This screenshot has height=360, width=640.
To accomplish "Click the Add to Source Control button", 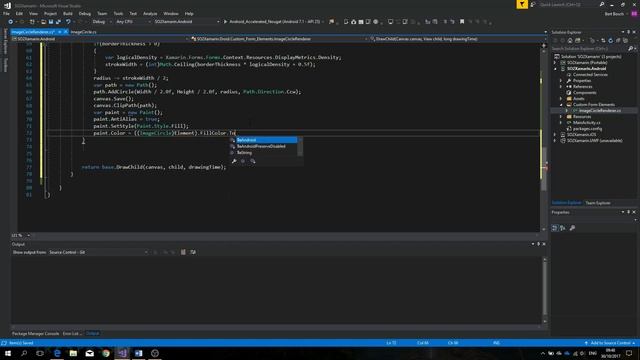I will 610,343.
